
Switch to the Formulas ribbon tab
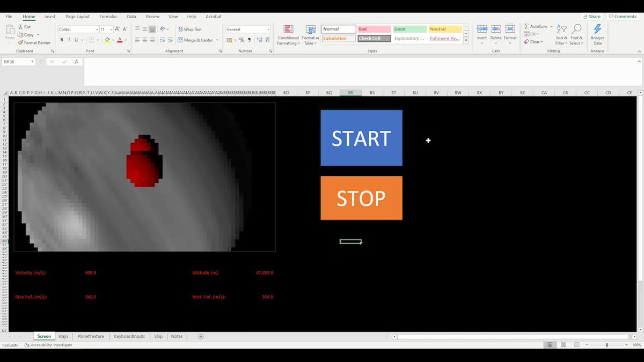click(108, 17)
